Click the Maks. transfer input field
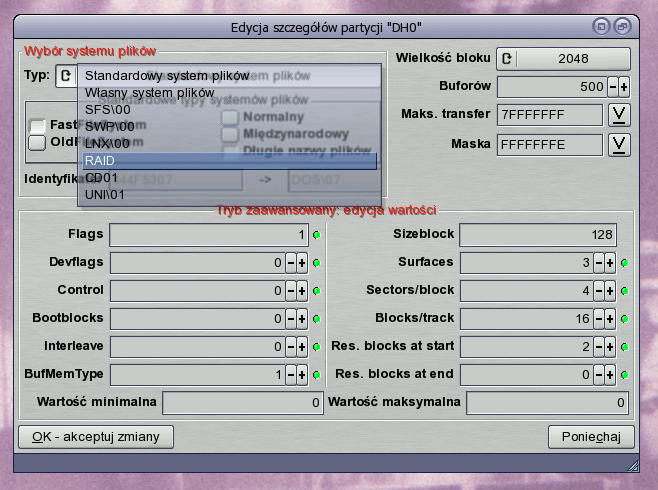 click(549, 115)
